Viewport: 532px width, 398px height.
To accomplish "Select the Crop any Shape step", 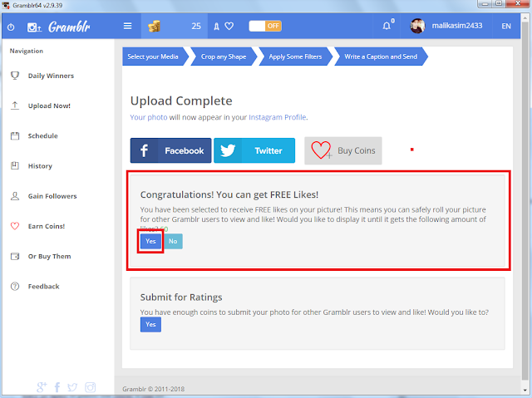I will coord(224,57).
